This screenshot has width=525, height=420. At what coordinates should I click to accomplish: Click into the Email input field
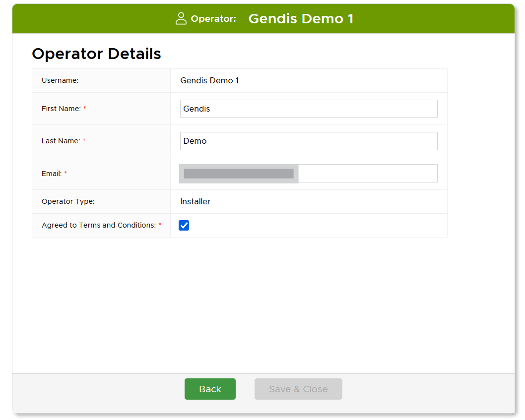point(367,174)
